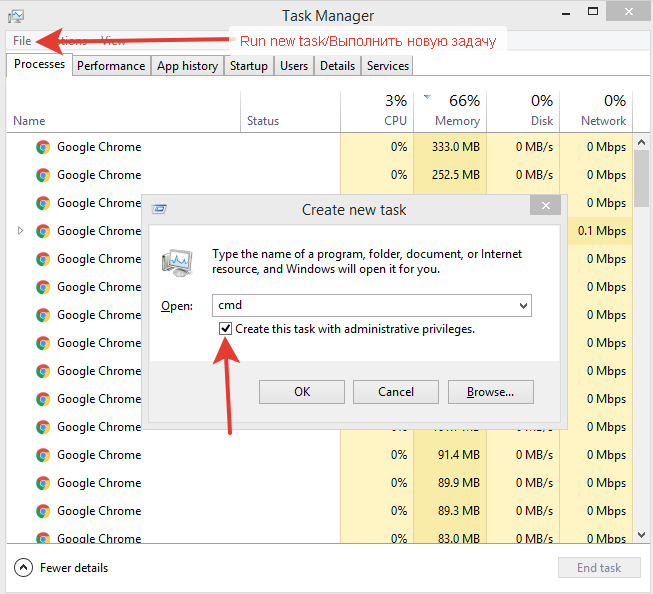This screenshot has width=653, height=594.
Task: Select the '252.5 MB' memory cell
Action: [x=450, y=175]
